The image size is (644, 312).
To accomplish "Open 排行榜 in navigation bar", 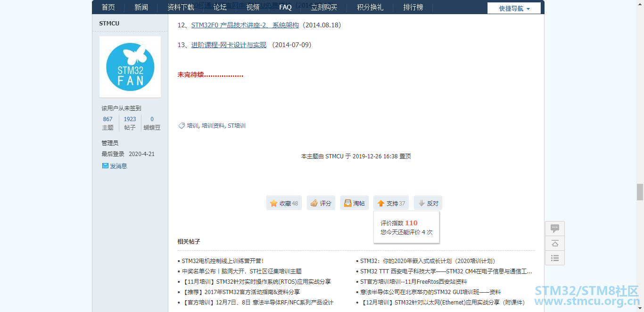I will click(x=413, y=7).
